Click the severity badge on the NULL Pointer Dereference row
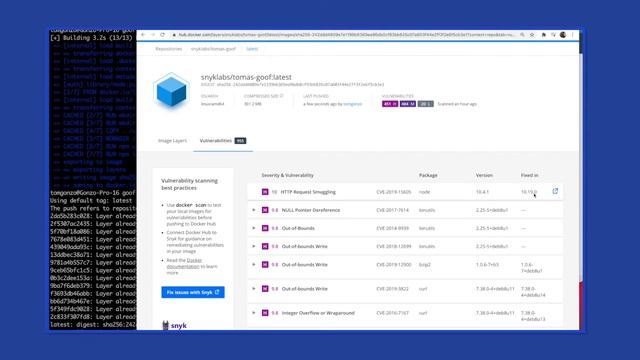The height and width of the screenshot is (360, 640). [265, 210]
